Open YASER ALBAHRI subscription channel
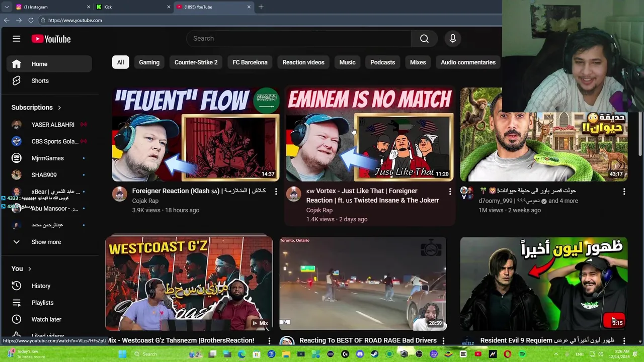 click(49, 125)
